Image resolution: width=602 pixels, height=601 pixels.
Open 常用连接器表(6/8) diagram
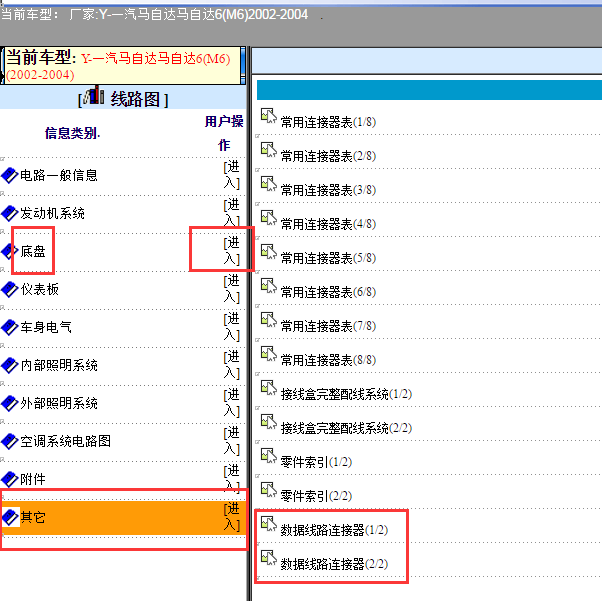pyautogui.click(x=328, y=292)
